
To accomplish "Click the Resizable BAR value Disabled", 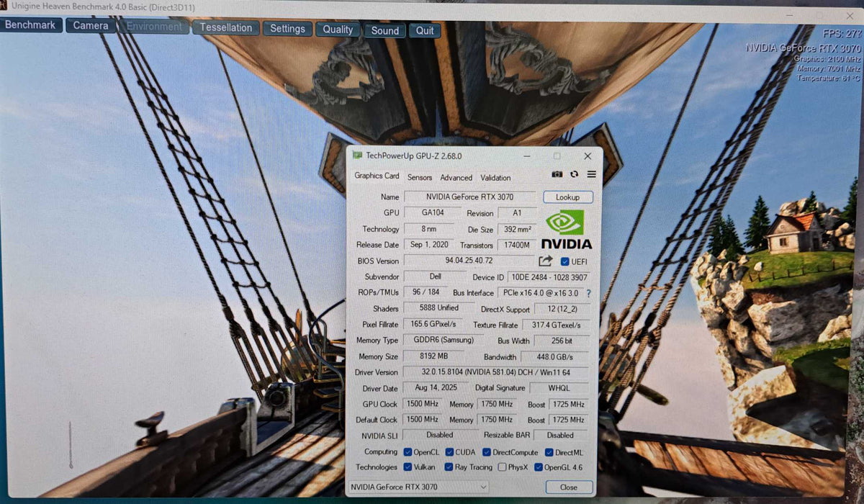I will point(560,436).
